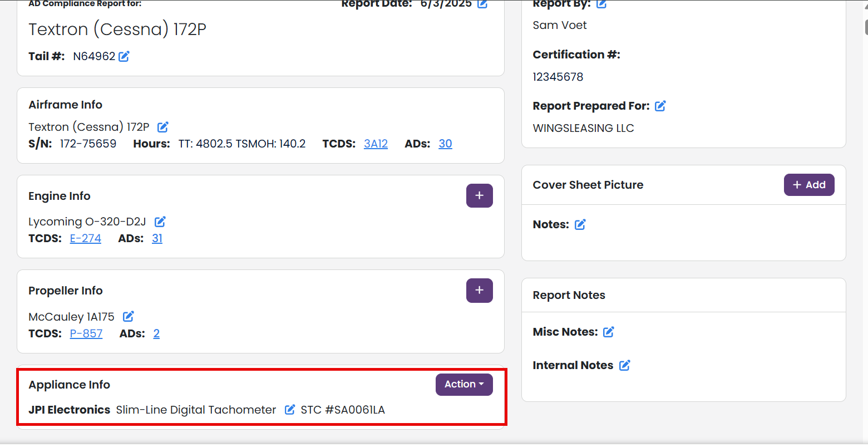The image size is (868, 447).
Task: Edit the Report Prepared For name
Action: tap(660, 106)
